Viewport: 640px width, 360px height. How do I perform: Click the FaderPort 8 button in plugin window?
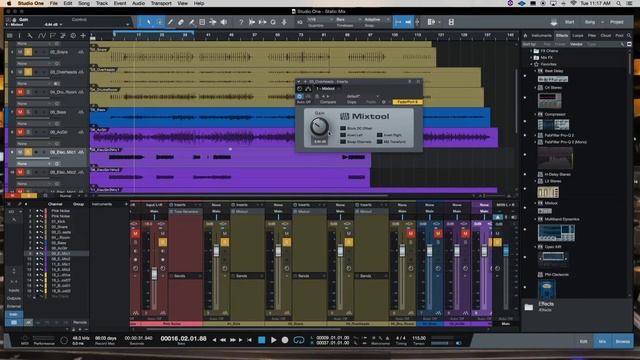407,102
